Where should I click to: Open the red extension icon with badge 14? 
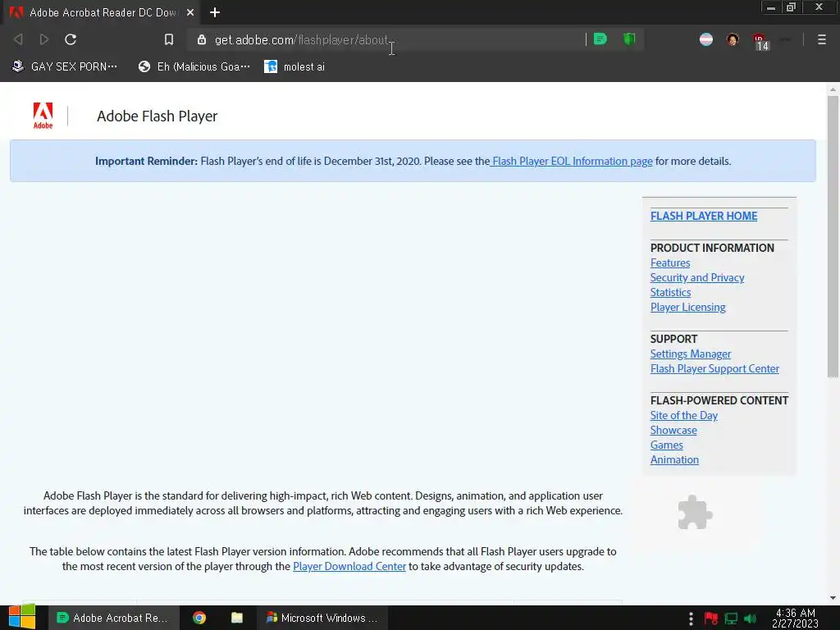click(x=760, y=41)
